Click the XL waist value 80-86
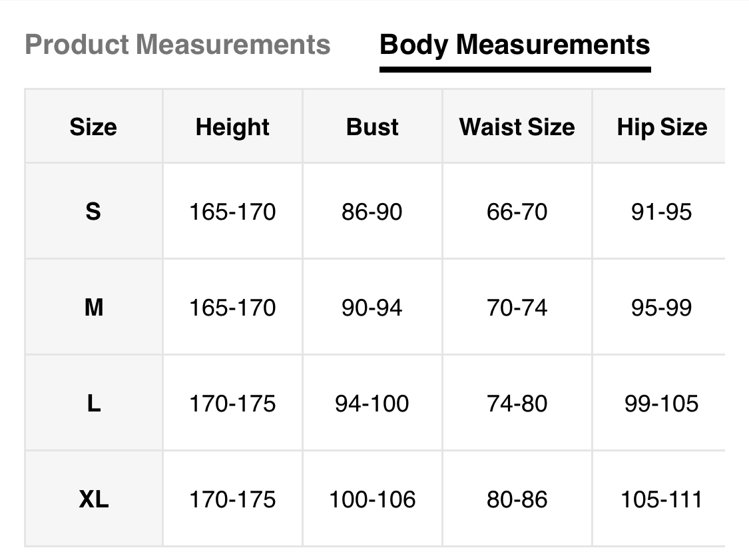This screenshot has height=560, width=749. pyautogui.click(x=517, y=499)
